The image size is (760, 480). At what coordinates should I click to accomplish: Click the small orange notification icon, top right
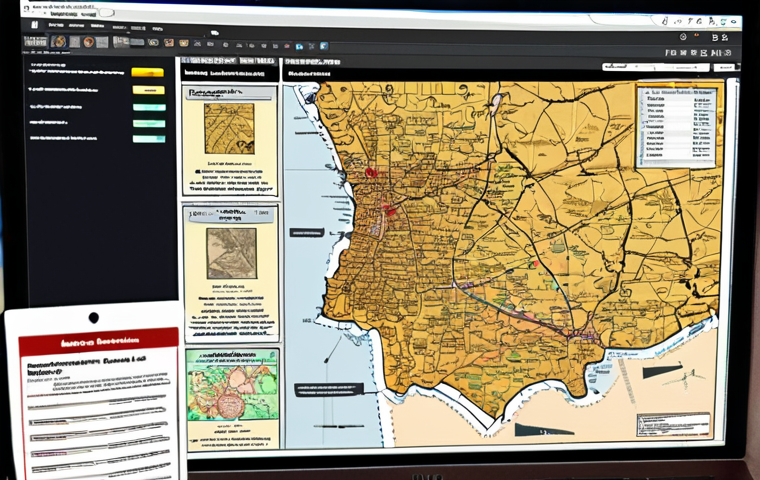(x=697, y=35)
